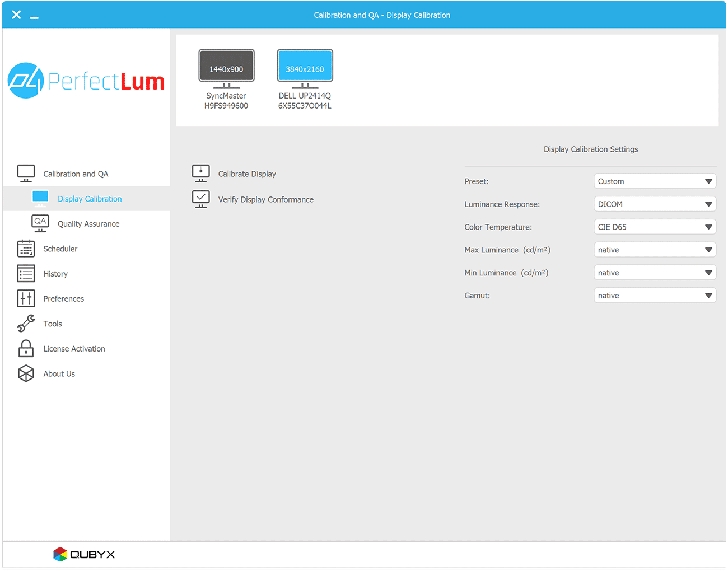The image size is (728, 571).
Task: Click the Verify Display Conformance checkmark icon
Action: click(x=201, y=199)
